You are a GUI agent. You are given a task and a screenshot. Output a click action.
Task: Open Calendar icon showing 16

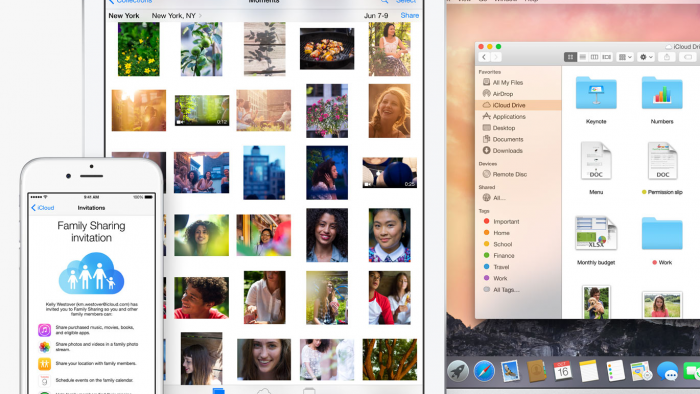point(562,371)
